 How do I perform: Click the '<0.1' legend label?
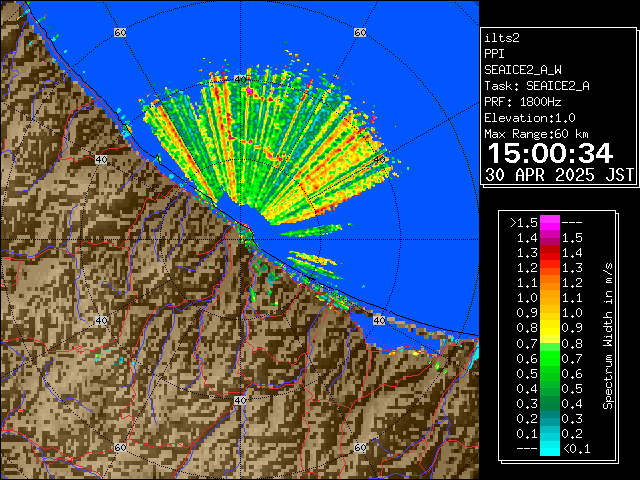pos(577,449)
